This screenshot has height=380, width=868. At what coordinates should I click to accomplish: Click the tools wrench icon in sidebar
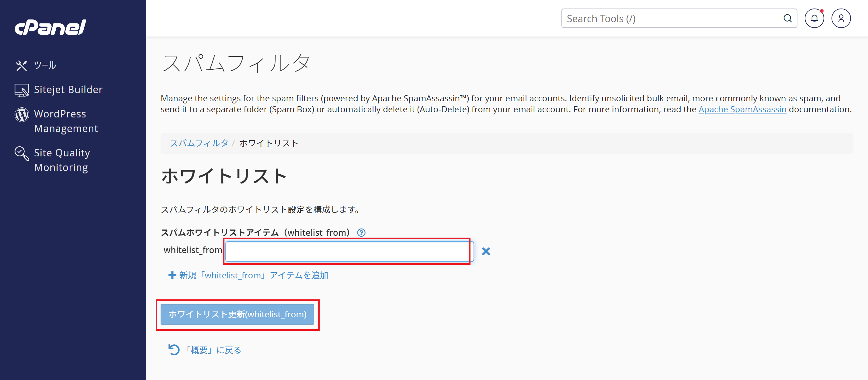click(22, 65)
